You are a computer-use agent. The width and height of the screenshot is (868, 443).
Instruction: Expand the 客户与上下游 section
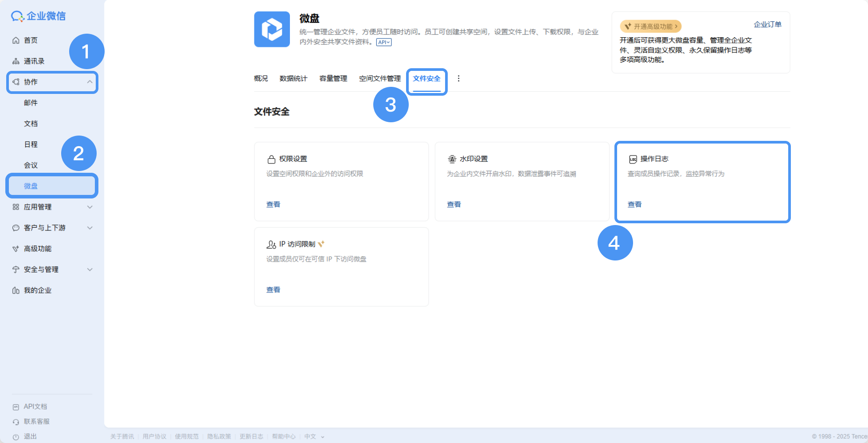(x=90, y=228)
